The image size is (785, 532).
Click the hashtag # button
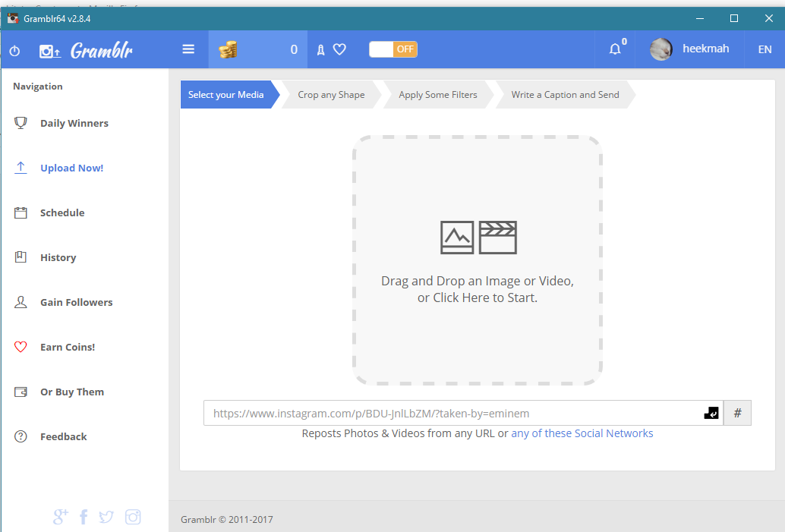click(x=737, y=413)
